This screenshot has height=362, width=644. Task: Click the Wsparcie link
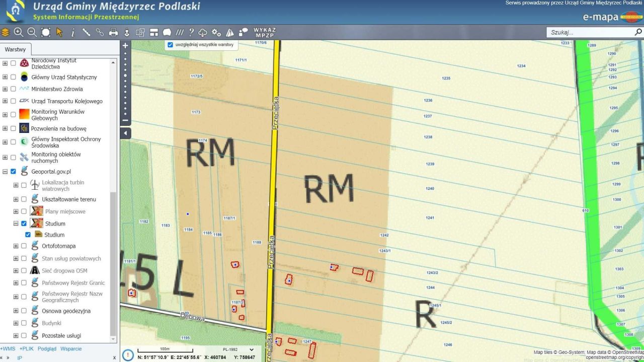click(71, 348)
